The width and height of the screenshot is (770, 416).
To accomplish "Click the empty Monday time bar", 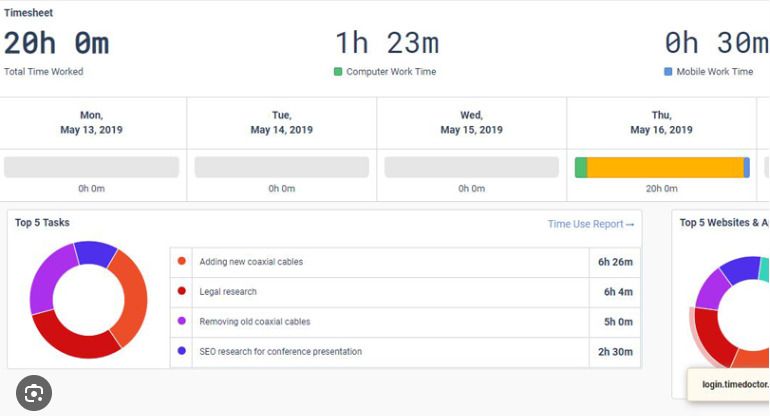I will tap(91, 167).
